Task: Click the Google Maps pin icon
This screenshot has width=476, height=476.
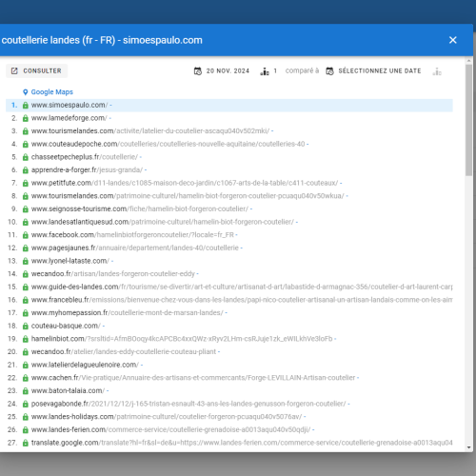Action: point(26,92)
